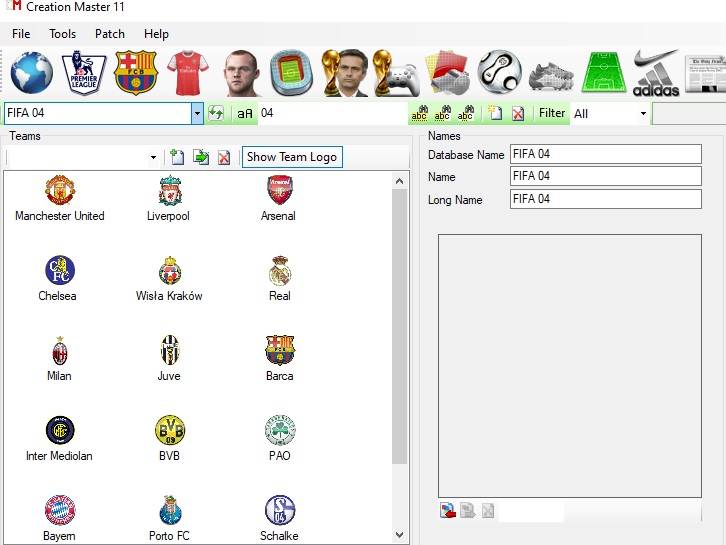Image resolution: width=726 pixels, height=545 pixels.
Task: Click the remove image icon below preview
Action: (488, 510)
